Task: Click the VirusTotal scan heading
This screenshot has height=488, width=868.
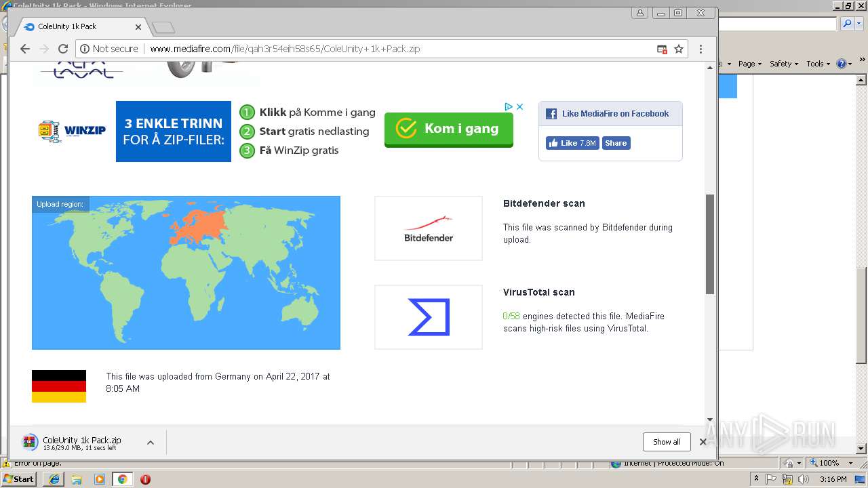Action: (x=539, y=292)
